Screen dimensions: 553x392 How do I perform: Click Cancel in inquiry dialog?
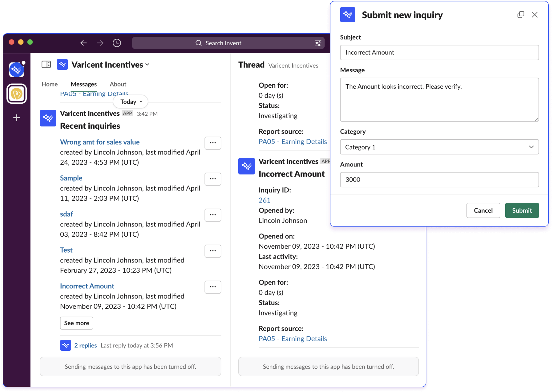click(x=483, y=210)
